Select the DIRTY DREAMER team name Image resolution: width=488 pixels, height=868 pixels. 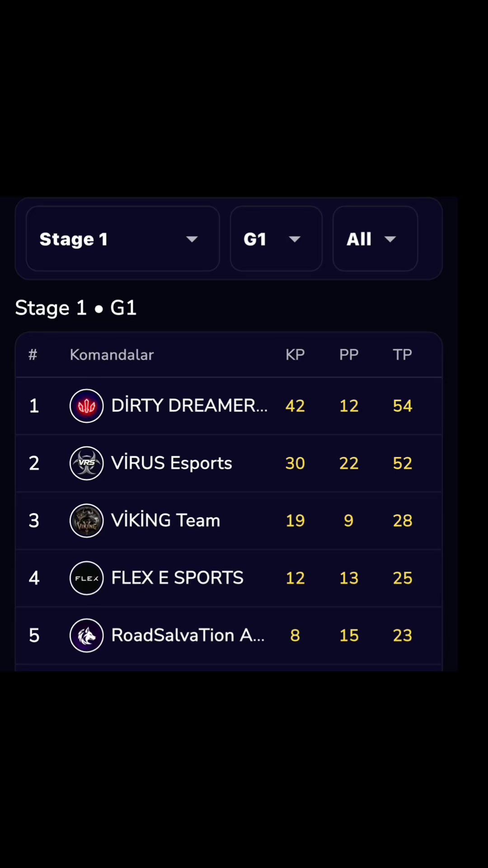189,406
